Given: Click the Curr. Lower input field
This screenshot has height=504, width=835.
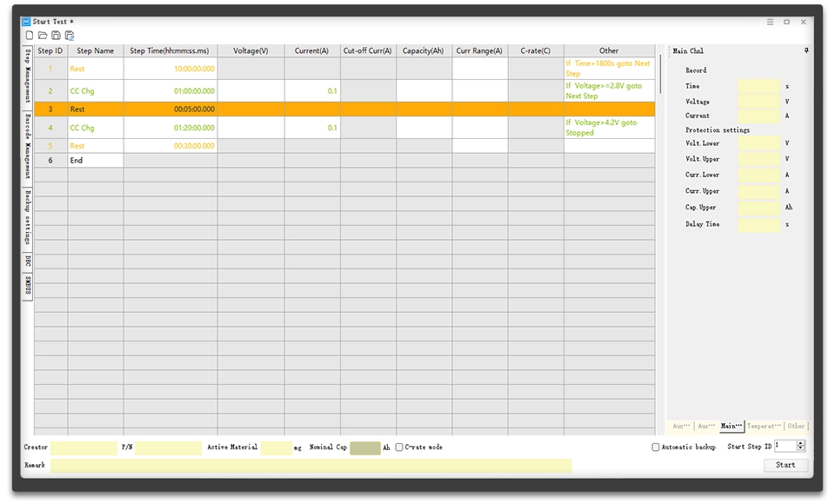Looking at the screenshot, I should pos(758,175).
